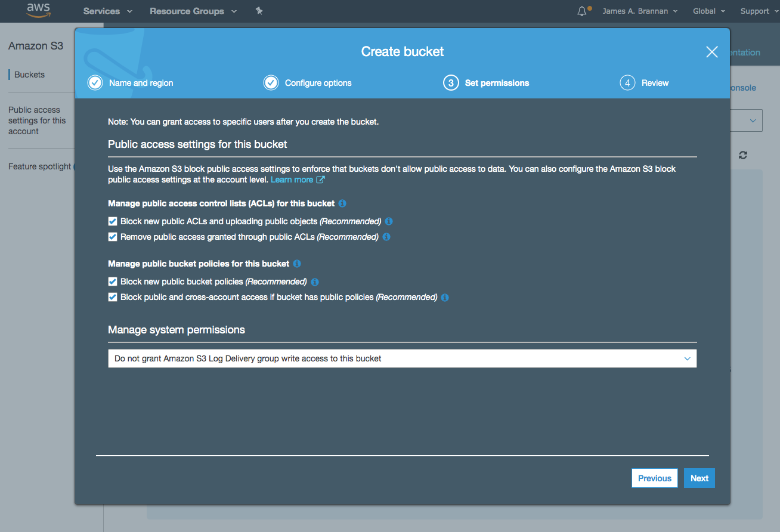Click the pin shortcut icon in navbar
Viewport: 780px width, 532px height.
click(259, 11)
